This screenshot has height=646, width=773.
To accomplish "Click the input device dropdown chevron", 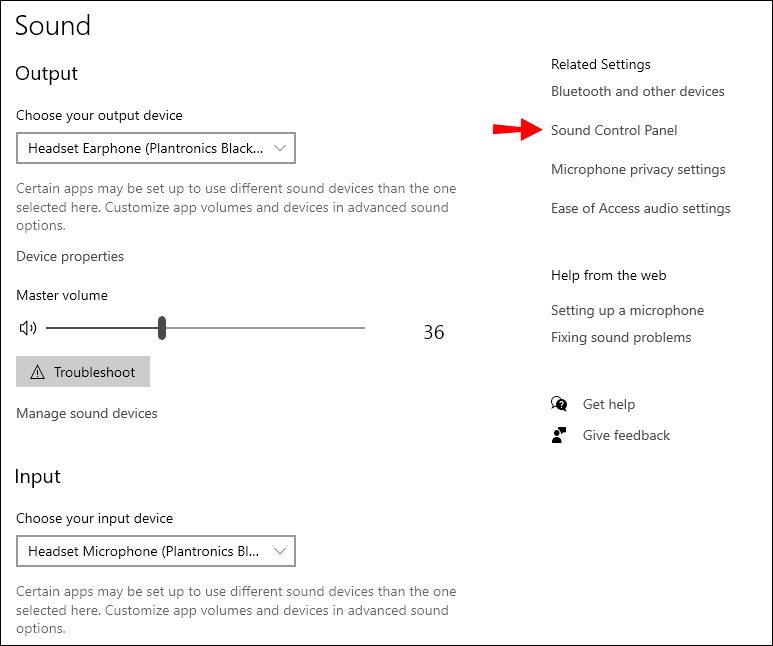I will [x=280, y=551].
